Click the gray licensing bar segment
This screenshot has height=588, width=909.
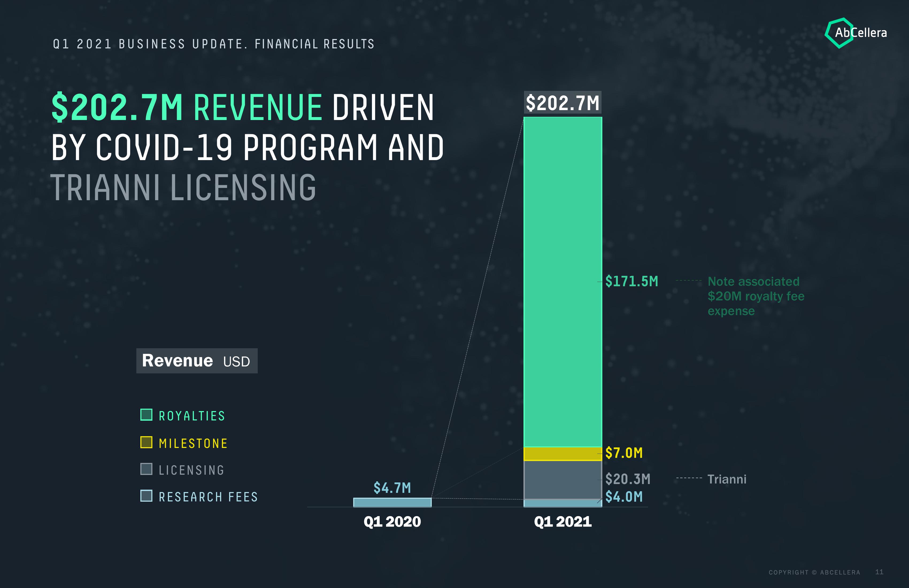click(x=563, y=480)
